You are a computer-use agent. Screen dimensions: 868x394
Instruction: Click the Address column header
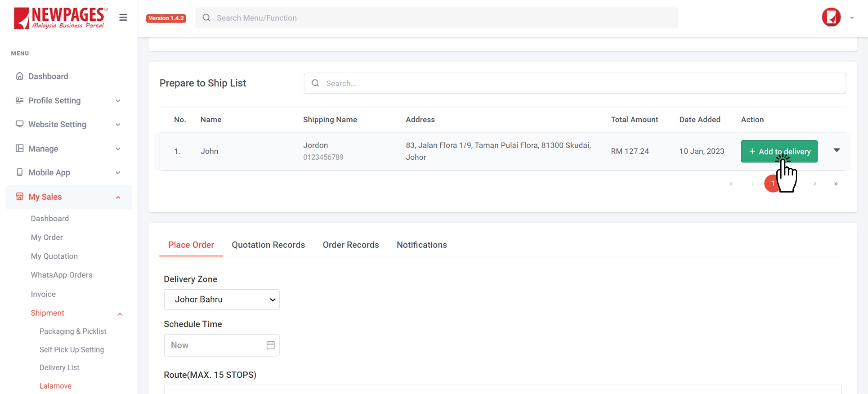point(420,120)
